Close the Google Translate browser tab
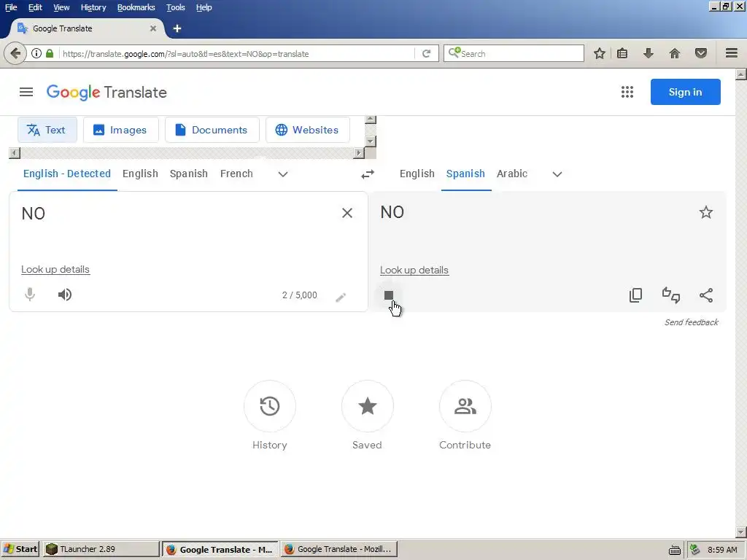 153,28
